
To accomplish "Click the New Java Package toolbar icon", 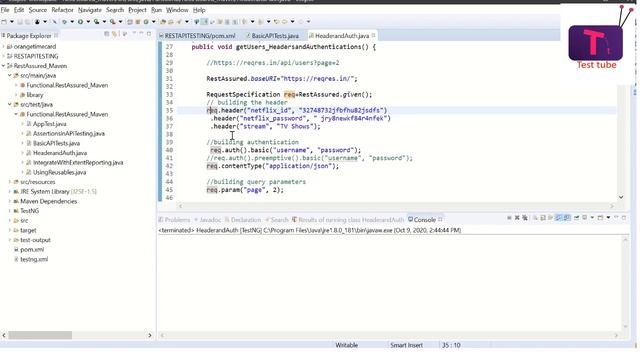I will pos(138,22).
